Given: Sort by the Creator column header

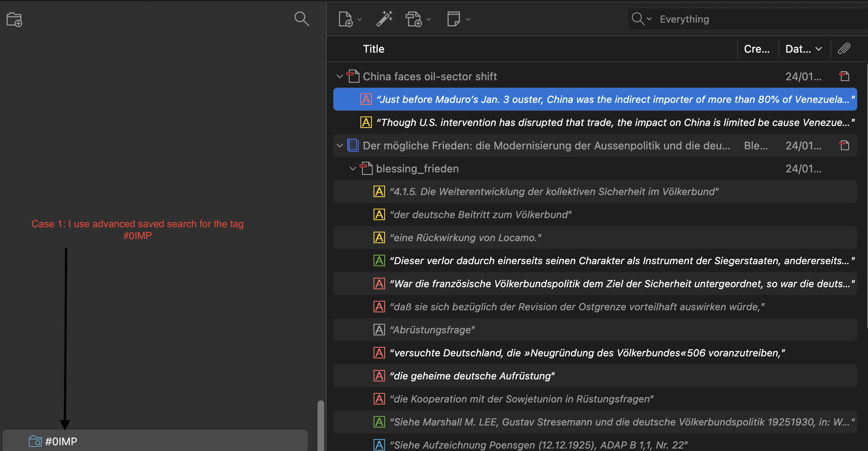Looking at the screenshot, I should coord(757,49).
